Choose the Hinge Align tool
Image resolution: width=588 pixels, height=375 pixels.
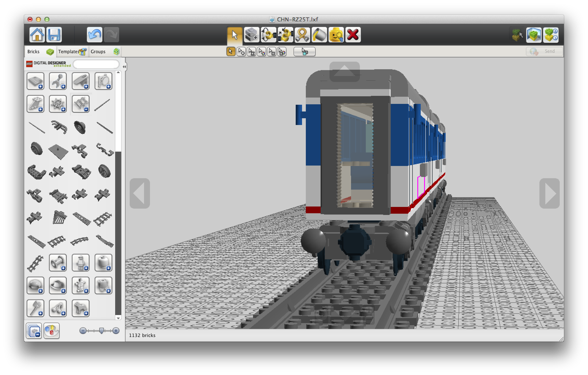[285, 35]
